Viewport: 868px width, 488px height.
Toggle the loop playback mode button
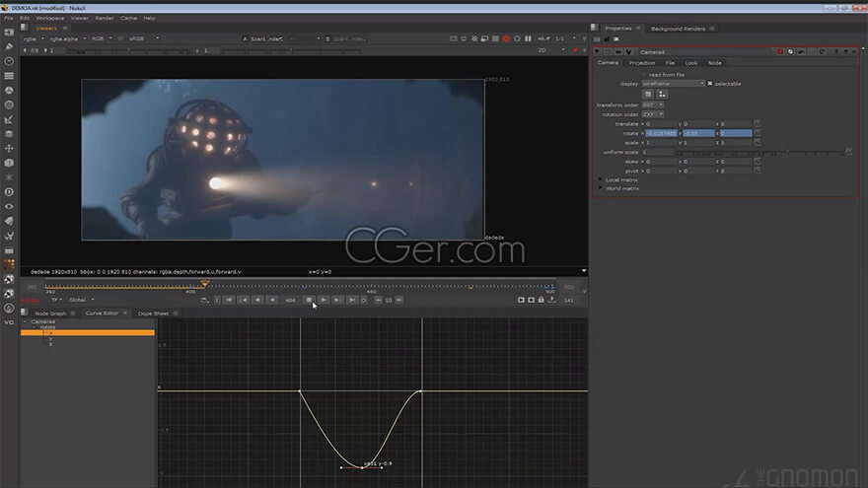(x=205, y=300)
